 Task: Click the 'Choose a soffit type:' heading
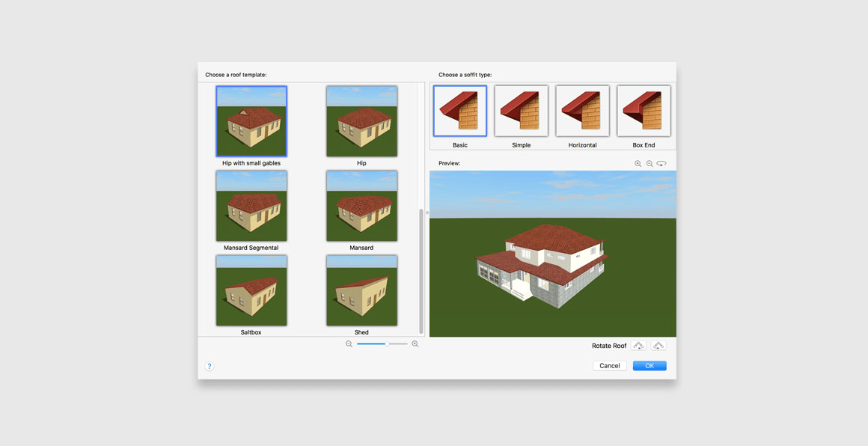pyautogui.click(x=465, y=75)
